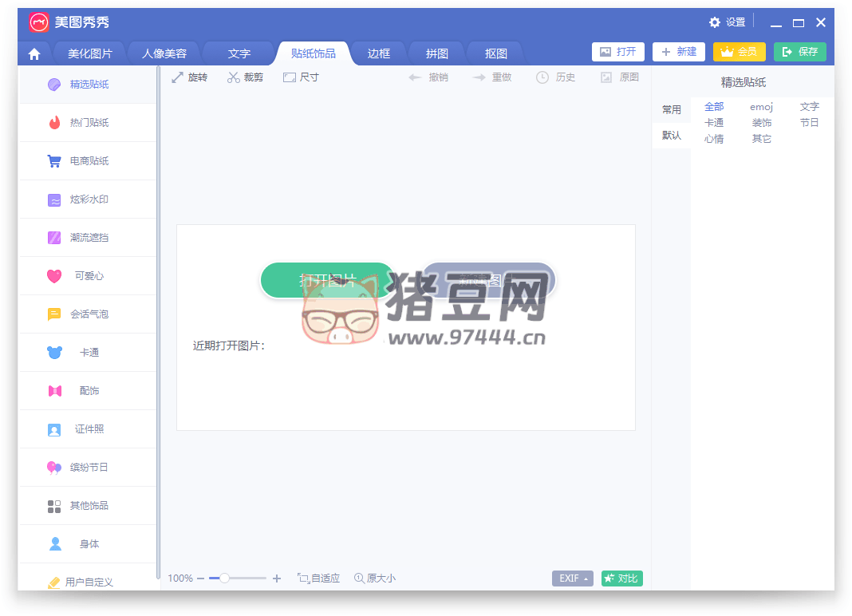Toggle the 对比 compare button
The image size is (852, 616).
(622, 578)
